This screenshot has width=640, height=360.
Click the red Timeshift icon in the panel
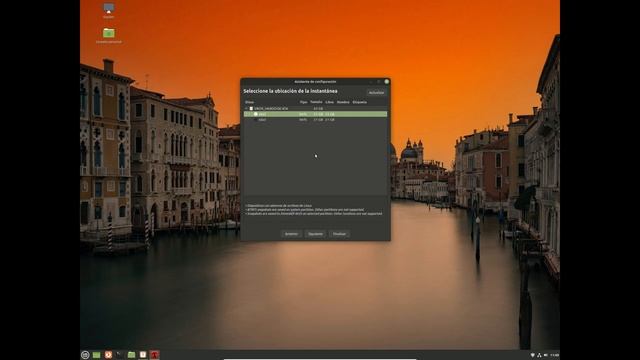click(155, 355)
